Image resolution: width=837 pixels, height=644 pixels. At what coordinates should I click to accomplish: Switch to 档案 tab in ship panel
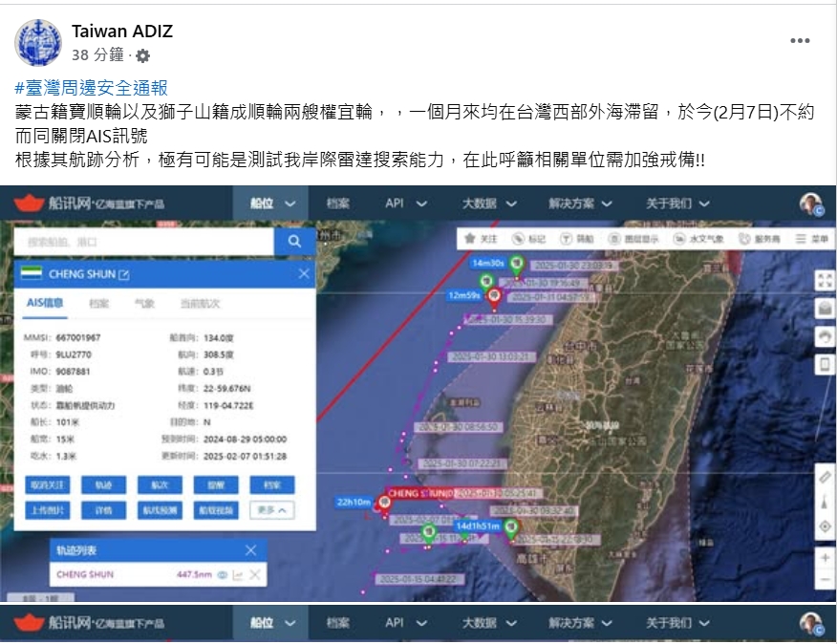98,304
